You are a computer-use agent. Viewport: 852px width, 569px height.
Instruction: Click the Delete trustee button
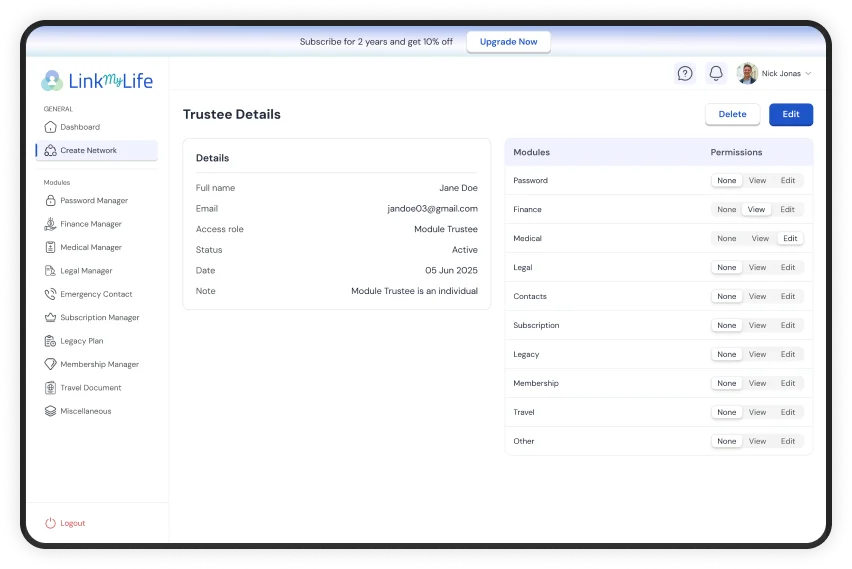coord(732,114)
